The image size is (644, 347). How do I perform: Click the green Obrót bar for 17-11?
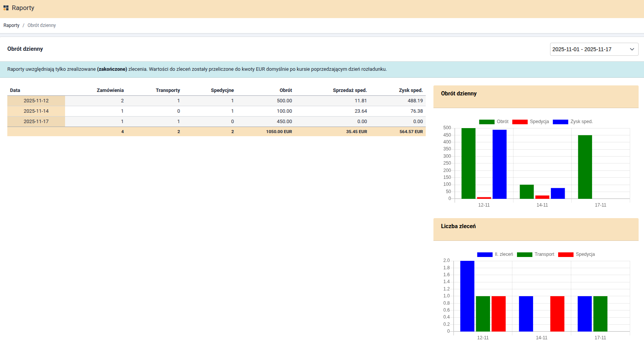pos(585,167)
